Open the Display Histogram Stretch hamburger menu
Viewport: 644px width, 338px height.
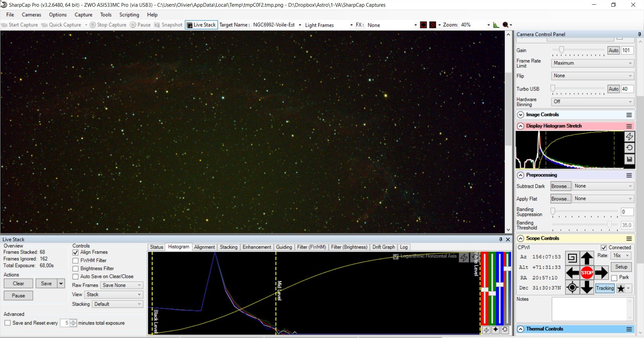(x=629, y=126)
